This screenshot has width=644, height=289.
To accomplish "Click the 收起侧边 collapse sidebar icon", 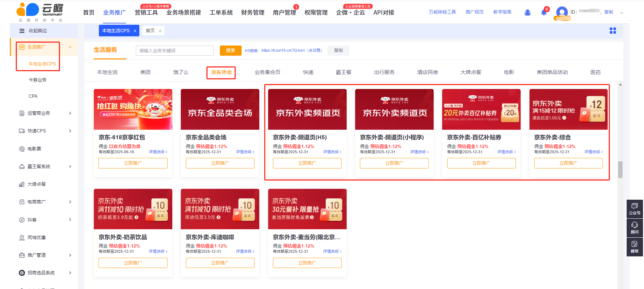I will pos(22,31).
